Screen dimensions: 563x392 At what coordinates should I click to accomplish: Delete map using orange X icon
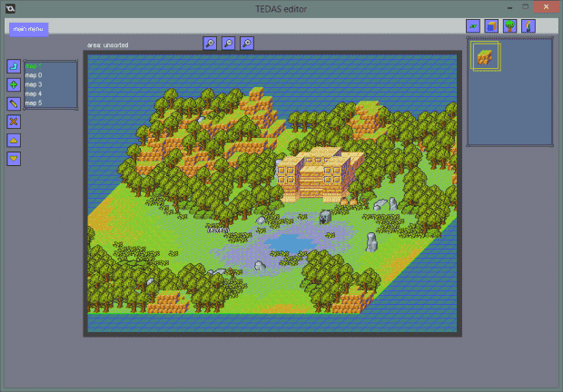pyautogui.click(x=14, y=121)
